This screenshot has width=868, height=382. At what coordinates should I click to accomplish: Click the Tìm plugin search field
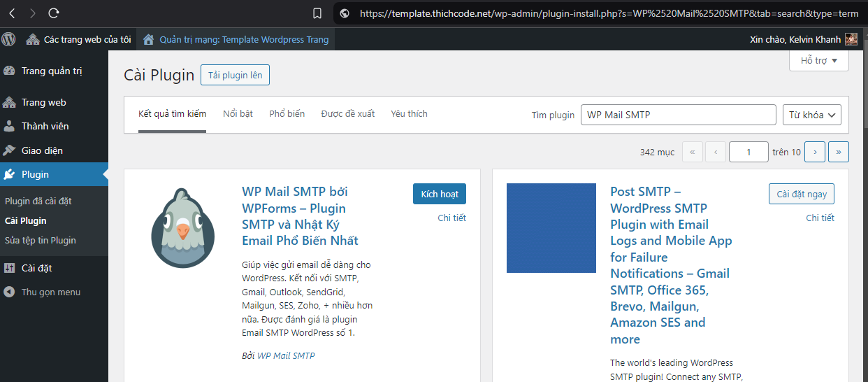679,115
